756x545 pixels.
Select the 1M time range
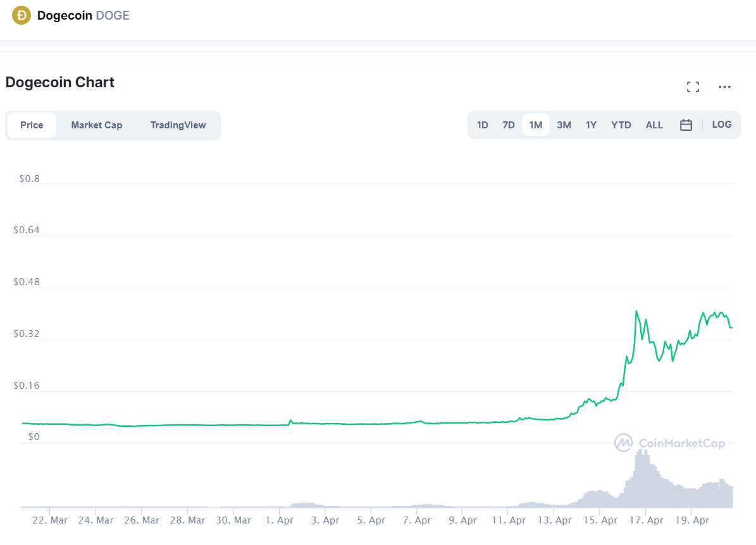[536, 125]
